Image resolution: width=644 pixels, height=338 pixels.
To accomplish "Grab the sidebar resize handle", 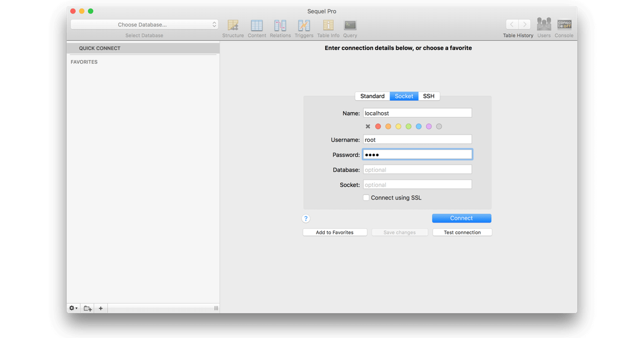I will 216,308.
